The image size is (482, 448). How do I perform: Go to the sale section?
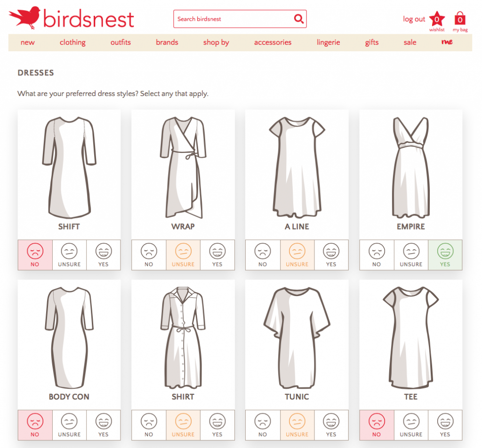tap(410, 42)
